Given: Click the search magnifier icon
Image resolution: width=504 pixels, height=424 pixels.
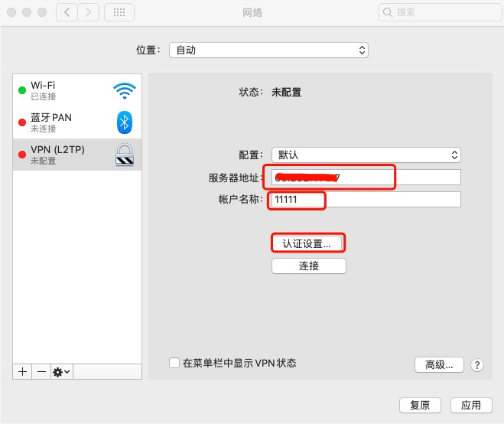Looking at the screenshot, I should [388, 12].
